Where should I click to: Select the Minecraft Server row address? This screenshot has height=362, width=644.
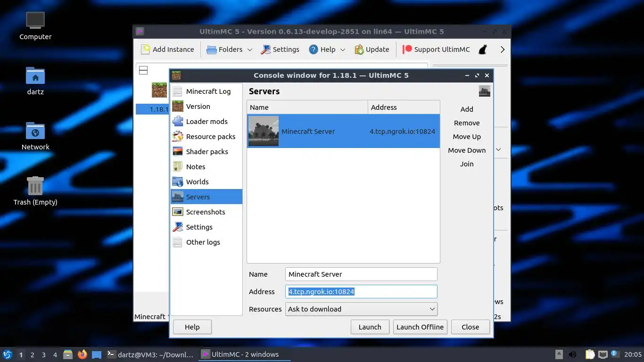click(402, 132)
